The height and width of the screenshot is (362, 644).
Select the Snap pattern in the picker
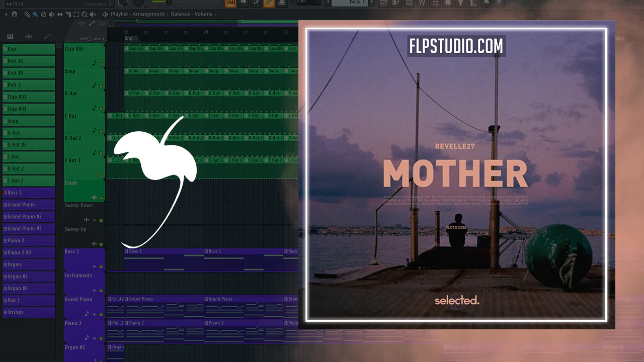[x=29, y=121]
